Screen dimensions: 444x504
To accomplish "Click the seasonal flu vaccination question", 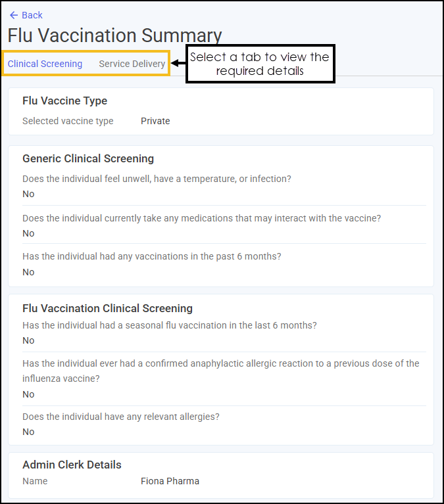I will [x=170, y=325].
